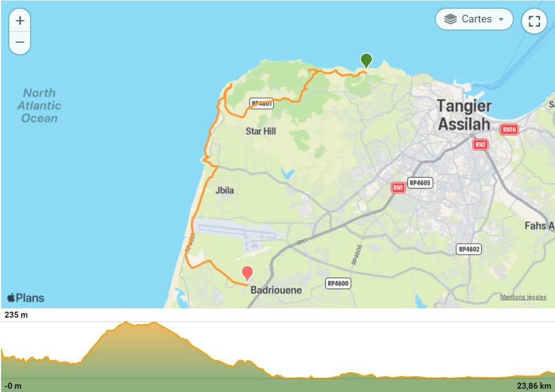Click the RN2 road shield
Image resolution: width=555 pixels, height=392 pixels.
click(480, 144)
